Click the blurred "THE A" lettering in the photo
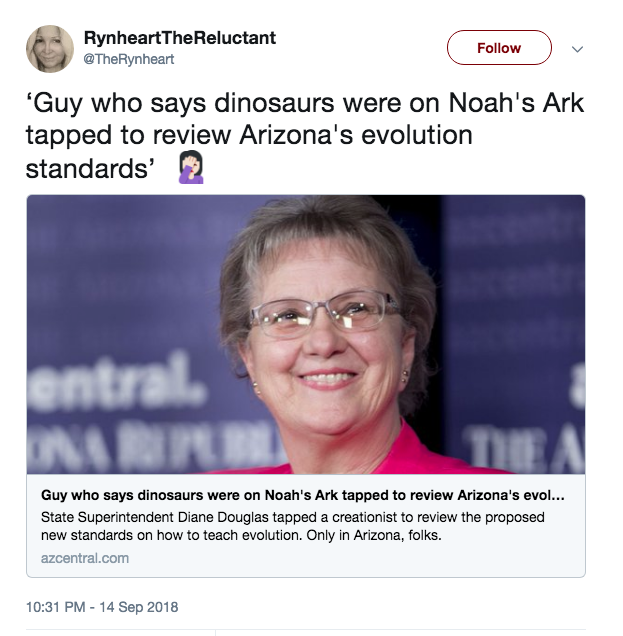623x636 pixels. 523,448
